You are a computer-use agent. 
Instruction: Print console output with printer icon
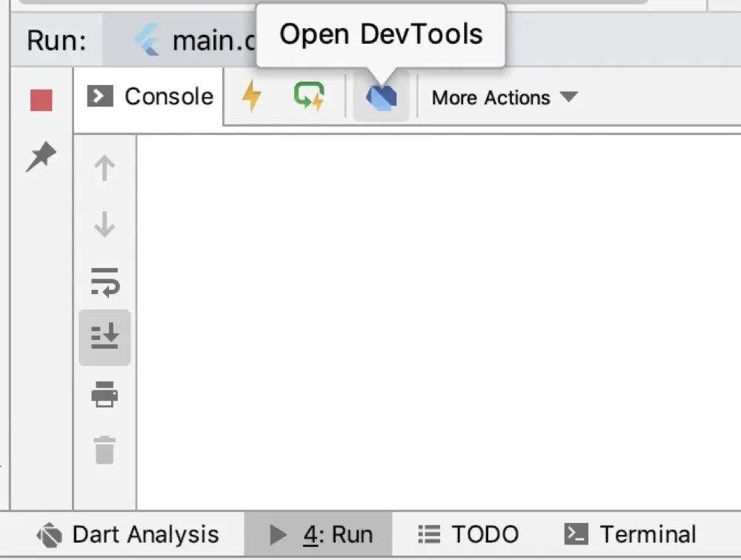pyautogui.click(x=104, y=394)
